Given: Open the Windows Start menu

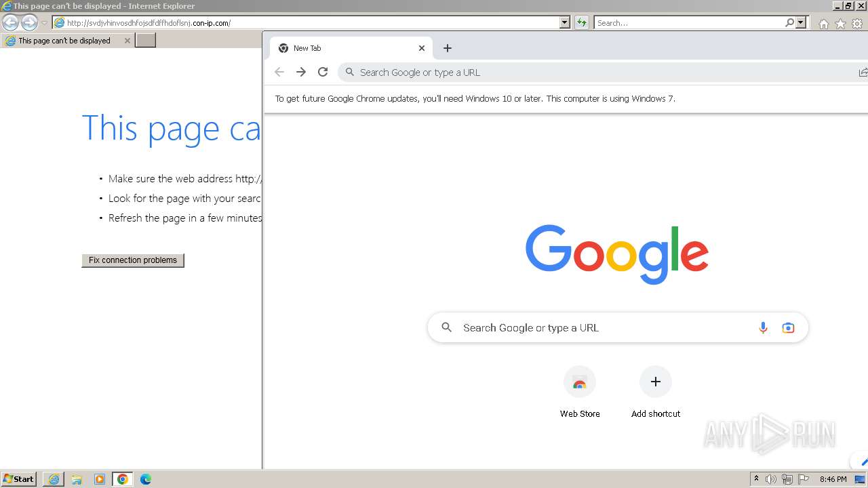Looking at the screenshot, I should 19,479.
